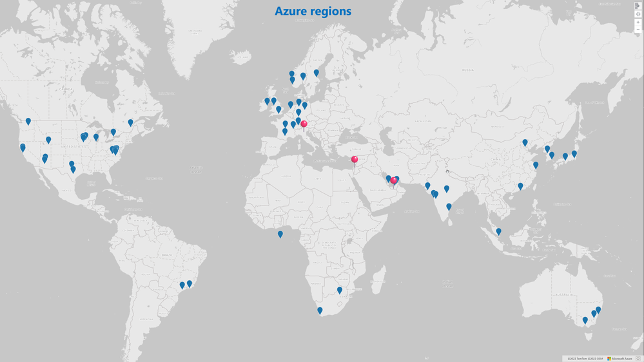Select the blue pin in the Netherlands
644x362 pixels.
[x=291, y=104]
